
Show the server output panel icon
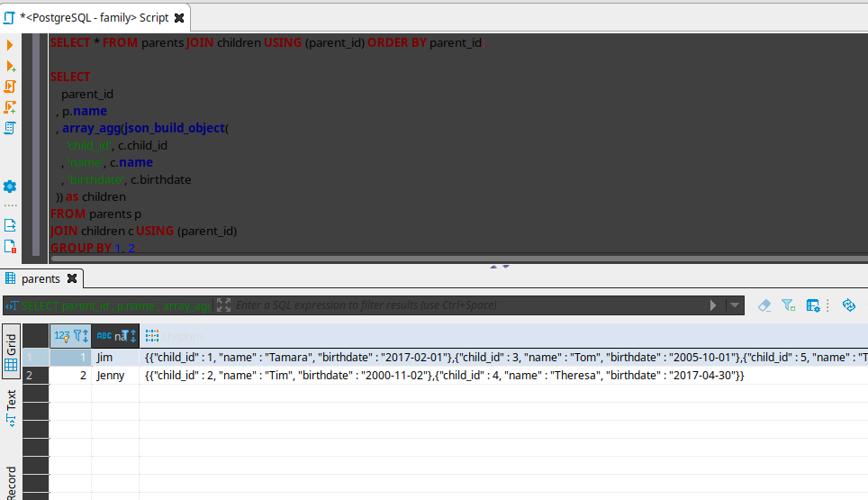(x=10, y=225)
